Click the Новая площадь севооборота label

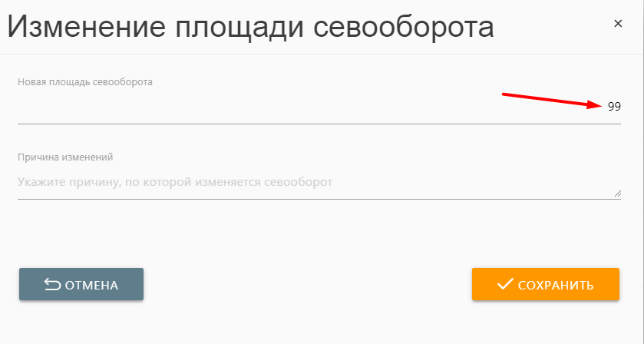coord(85,81)
